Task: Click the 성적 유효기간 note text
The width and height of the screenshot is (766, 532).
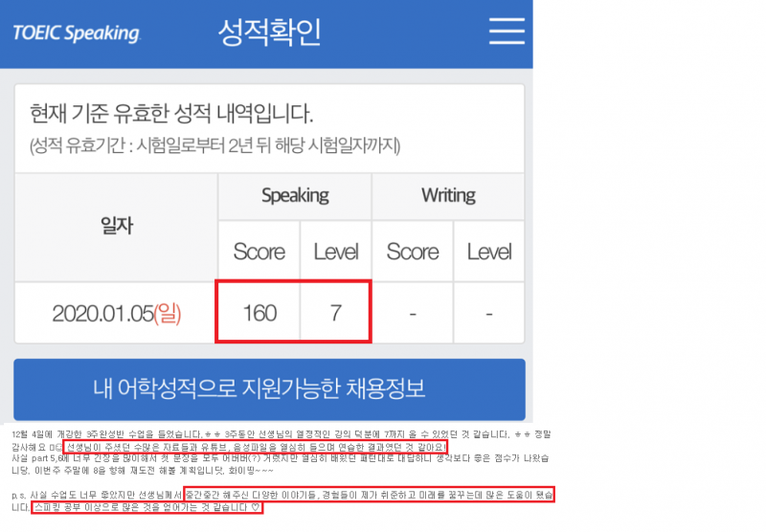Action: (x=214, y=145)
